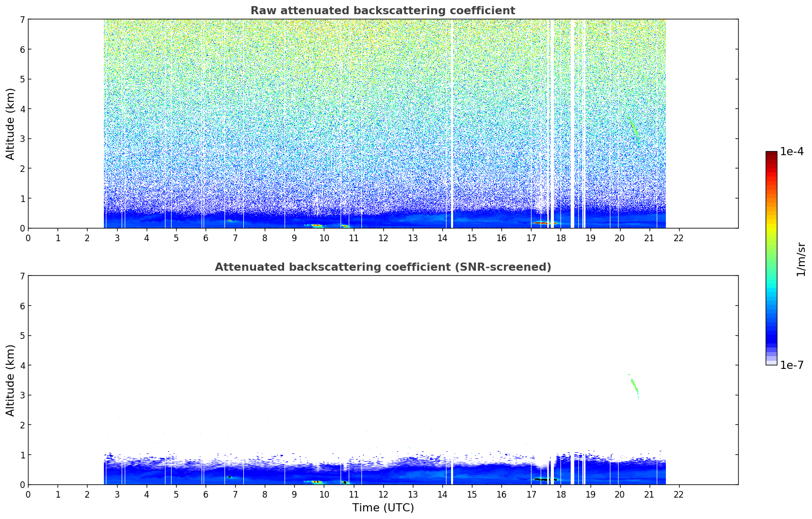Click the green cloud streak in the SNR-screened plot

pyautogui.click(x=634, y=386)
